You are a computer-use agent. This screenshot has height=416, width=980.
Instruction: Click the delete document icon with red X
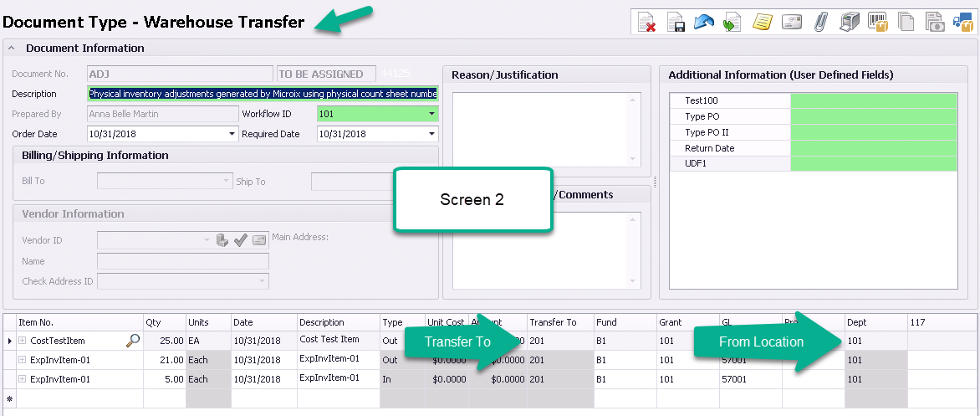click(x=646, y=23)
